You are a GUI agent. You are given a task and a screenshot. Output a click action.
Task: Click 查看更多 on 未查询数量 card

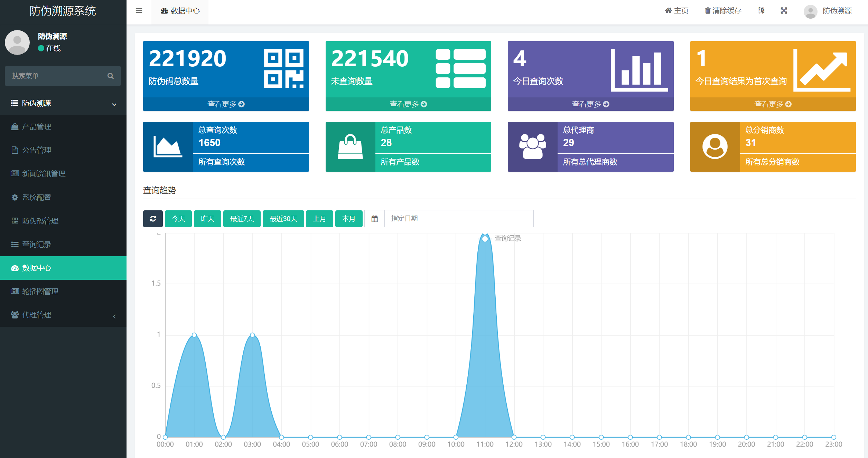click(x=408, y=104)
